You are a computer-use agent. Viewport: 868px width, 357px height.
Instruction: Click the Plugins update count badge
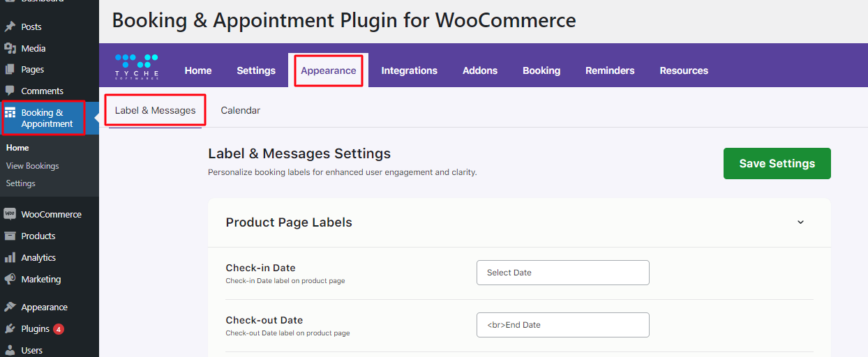pos(59,329)
